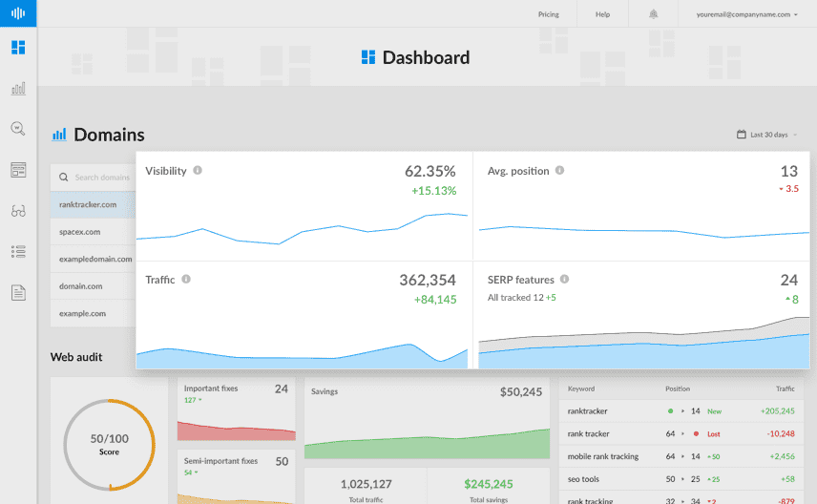Open the document sidebar icon
Viewport: 817px width, 504px height.
coord(18,293)
